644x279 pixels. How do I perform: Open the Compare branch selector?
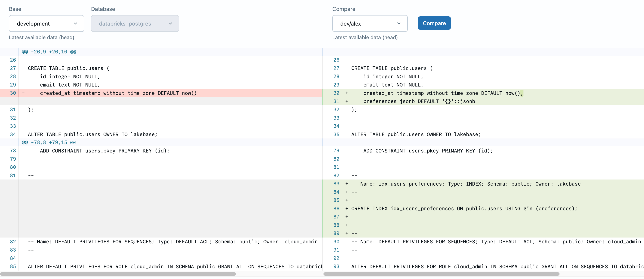point(370,23)
